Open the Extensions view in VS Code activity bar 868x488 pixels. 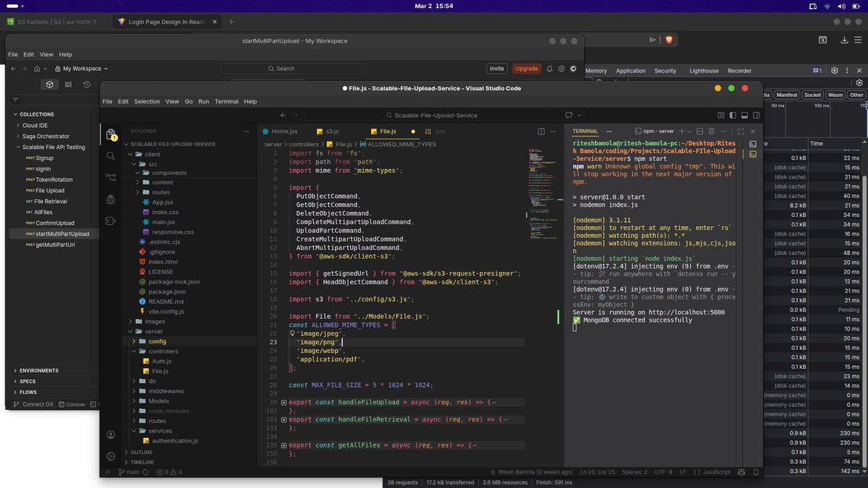click(x=111, y=221)
